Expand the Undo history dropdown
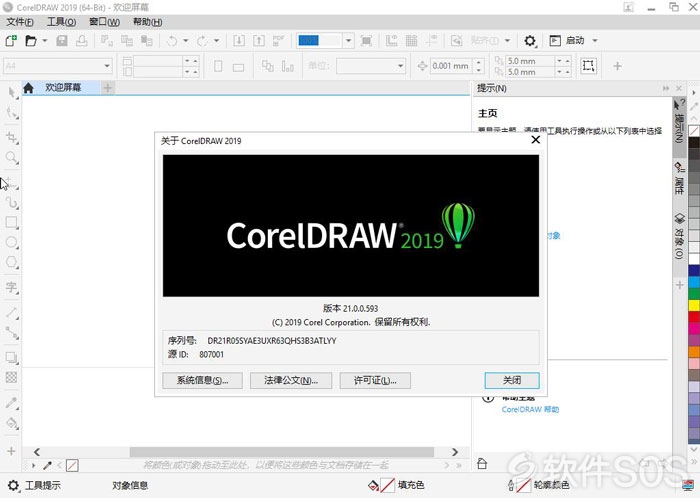The width and height of the screenshot is (700, 498). [186, 41]
